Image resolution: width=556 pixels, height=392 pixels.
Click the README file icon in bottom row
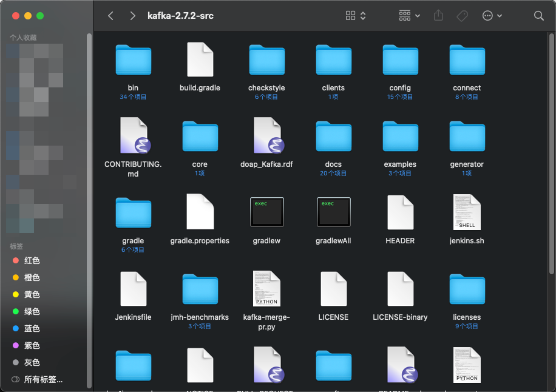[x=402, y=365]
